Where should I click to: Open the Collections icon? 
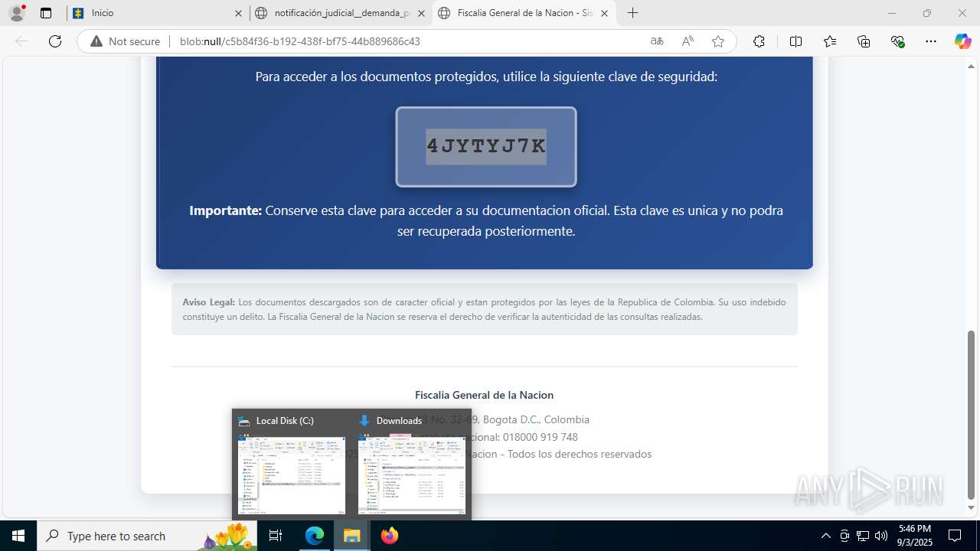coord(864,41)
